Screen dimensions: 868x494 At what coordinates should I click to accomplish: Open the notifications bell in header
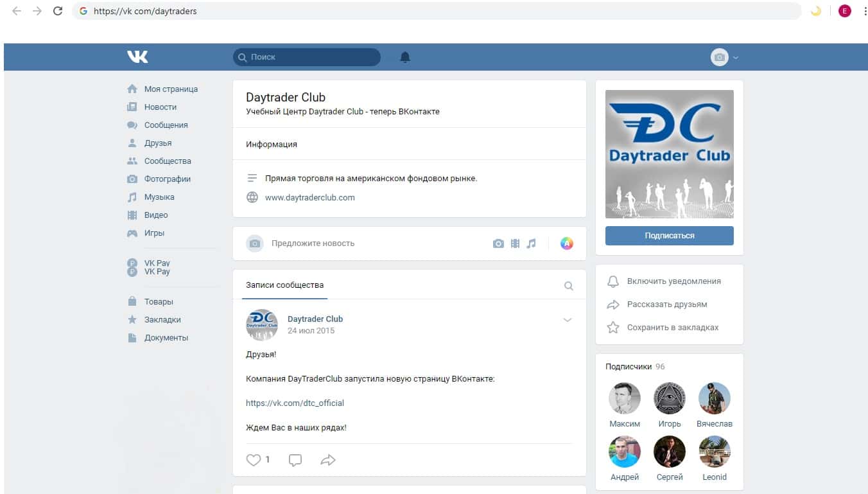pyautogui.click(x=405, y=57)
